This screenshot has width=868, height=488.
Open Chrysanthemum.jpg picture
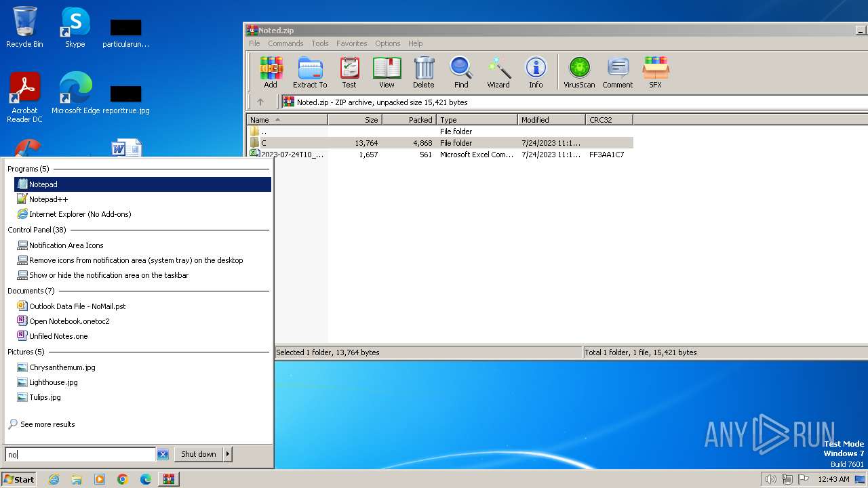(x=142, y=367)
